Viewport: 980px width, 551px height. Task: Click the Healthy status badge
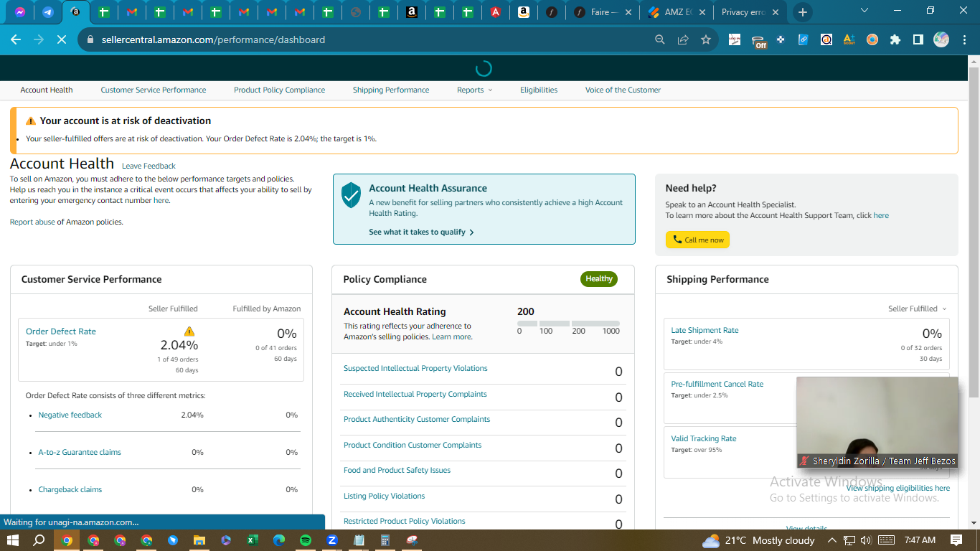[x=599, y=279]
